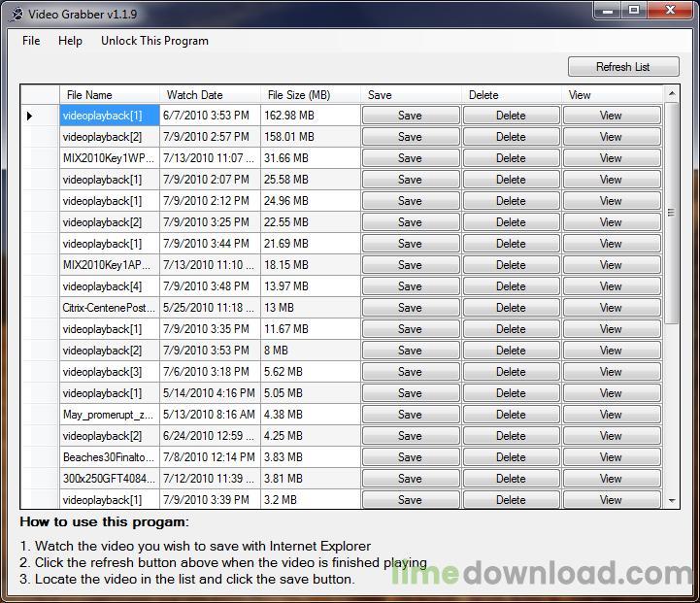Maximize the Video Grabber window

(x=634, y=11)
